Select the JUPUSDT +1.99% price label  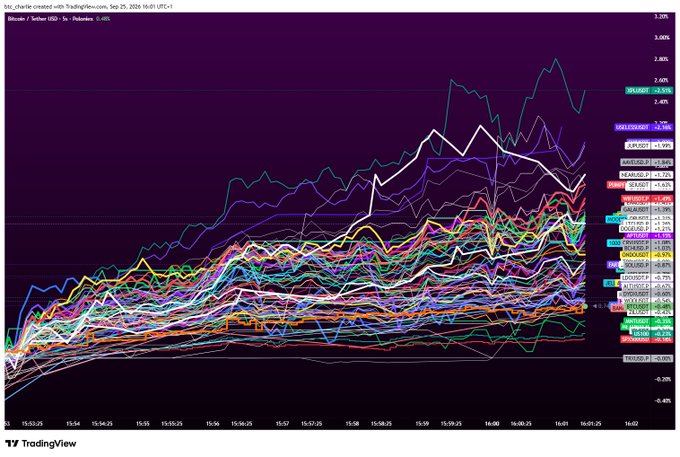(649, 146)
